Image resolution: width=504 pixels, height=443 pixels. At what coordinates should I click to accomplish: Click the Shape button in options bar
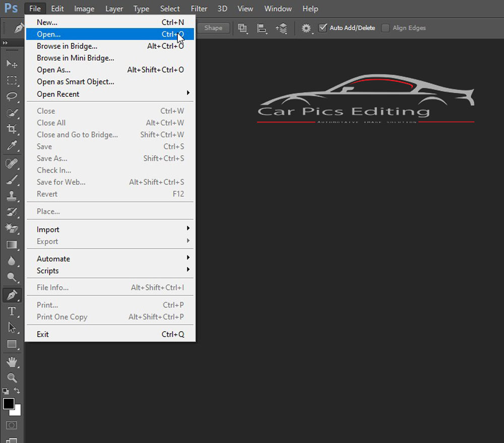pyautogui.click(x=213, y=28)
